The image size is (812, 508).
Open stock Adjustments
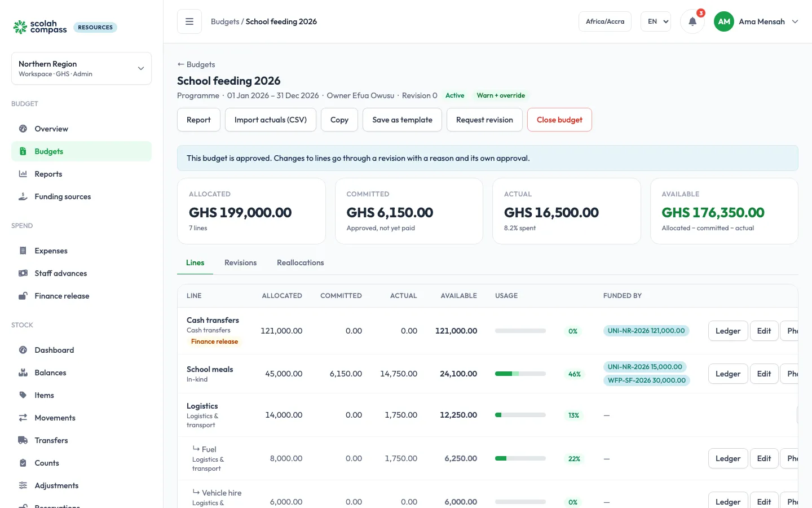[81, 485]
